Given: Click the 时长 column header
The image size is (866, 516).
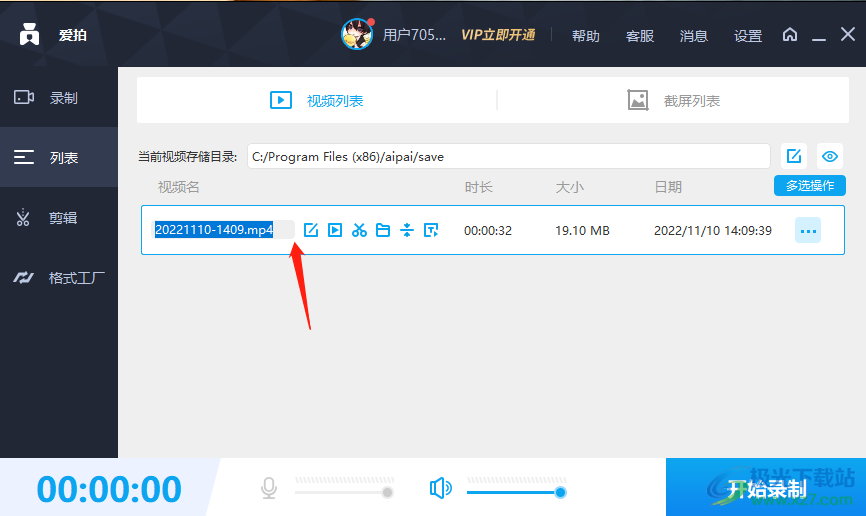Looking at the screenshot, I should pyautogui.click(x=478, y=187).
